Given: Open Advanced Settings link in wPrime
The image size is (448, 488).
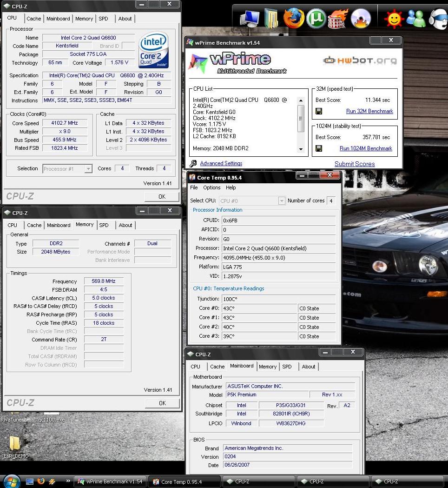Looking at the screenshot, I should pyautogui.click(x=221, y=163).
